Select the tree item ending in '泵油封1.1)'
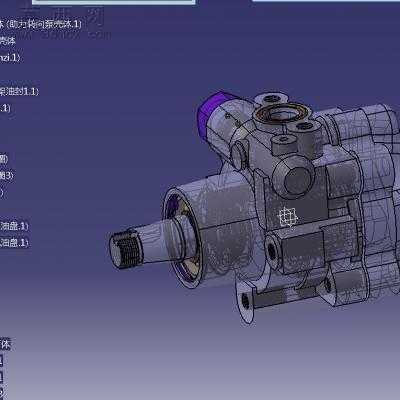The height and width of the screenshot is (400, 400). (19, 91)
